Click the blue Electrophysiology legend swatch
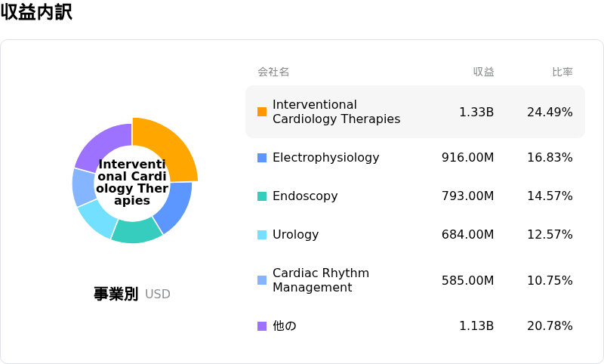This screenshot has height=364, width=604. coord(262,158)
